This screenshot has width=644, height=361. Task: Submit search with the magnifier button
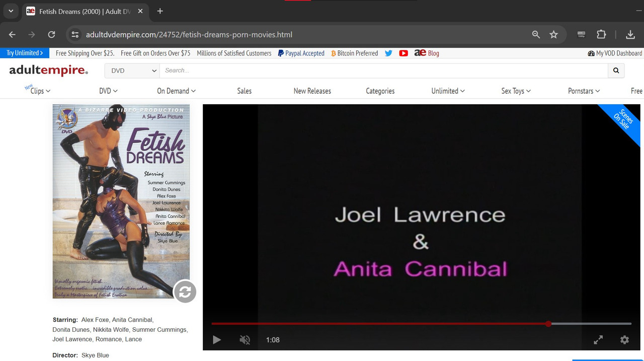[x=616, y=70]
